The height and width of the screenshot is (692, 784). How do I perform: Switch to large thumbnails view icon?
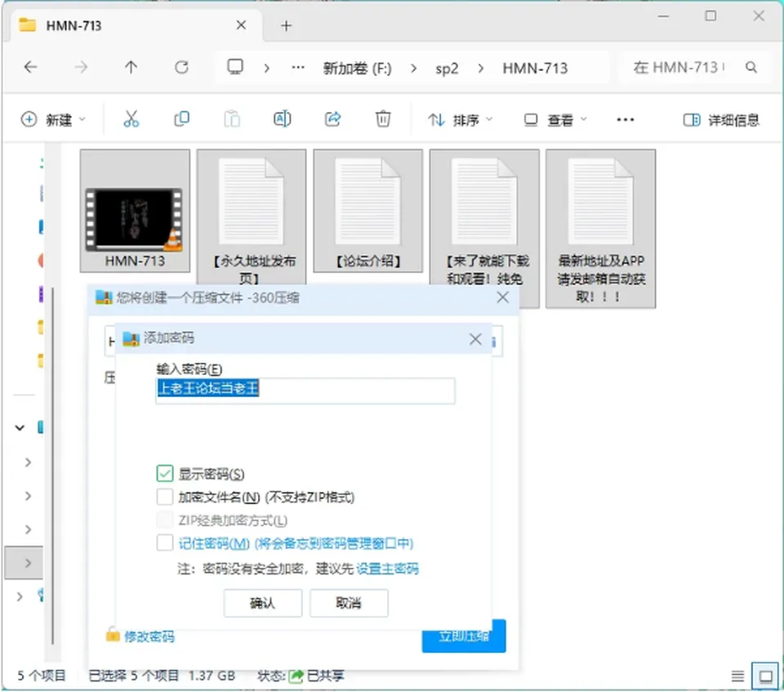pos(765,676)
